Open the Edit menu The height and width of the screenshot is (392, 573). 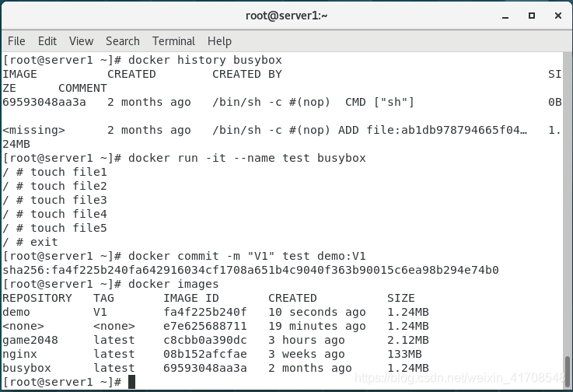click(47, 41)
